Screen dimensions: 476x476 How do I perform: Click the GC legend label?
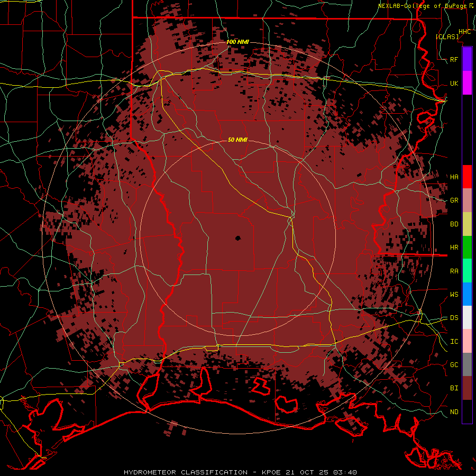(454, 364)
